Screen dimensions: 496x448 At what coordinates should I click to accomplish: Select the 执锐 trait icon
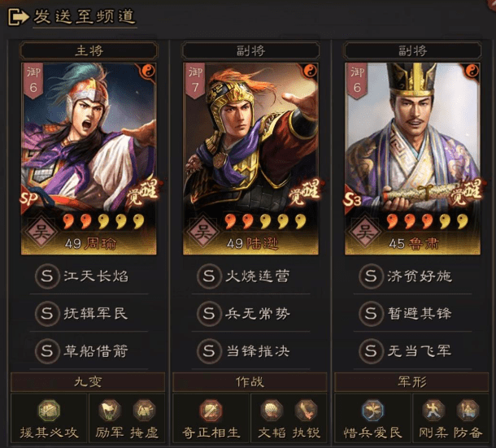pyautogui.click(x=306, y=411)
